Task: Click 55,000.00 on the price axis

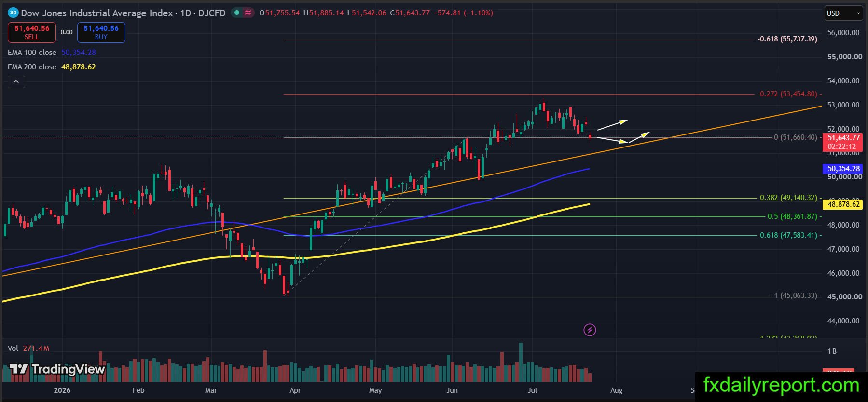Action: coord(844,57)
